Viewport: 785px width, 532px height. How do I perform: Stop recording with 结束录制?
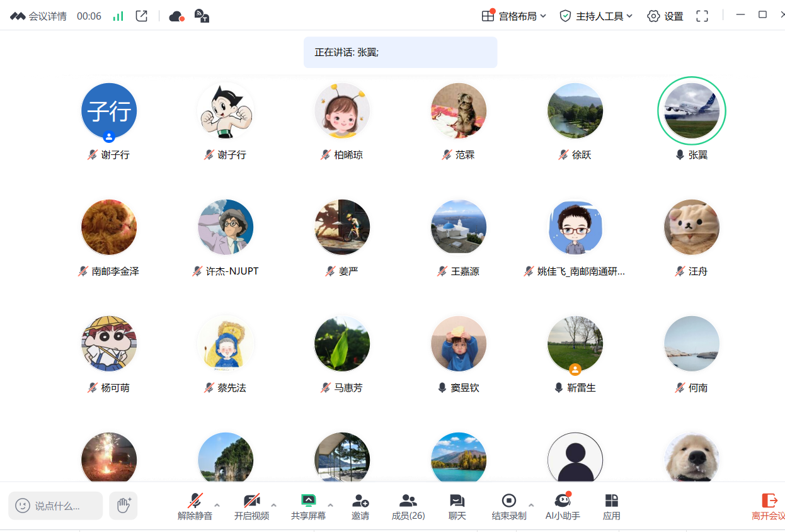508,506
